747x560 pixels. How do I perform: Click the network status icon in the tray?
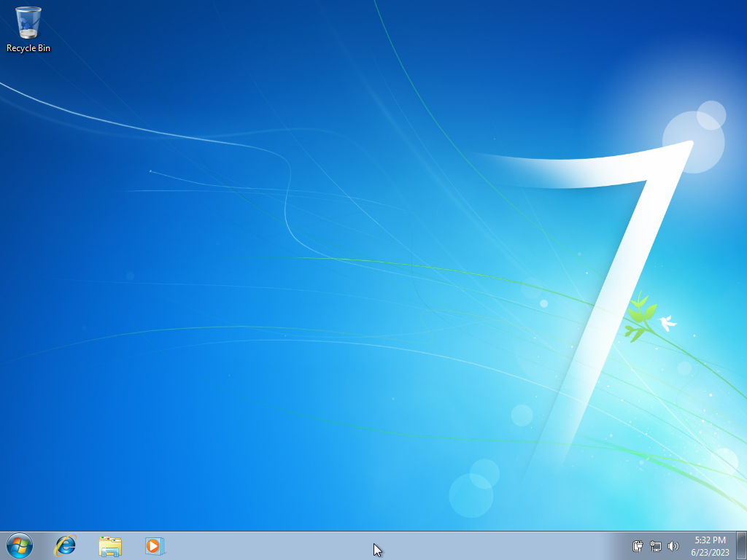click(x=655, y=545)
